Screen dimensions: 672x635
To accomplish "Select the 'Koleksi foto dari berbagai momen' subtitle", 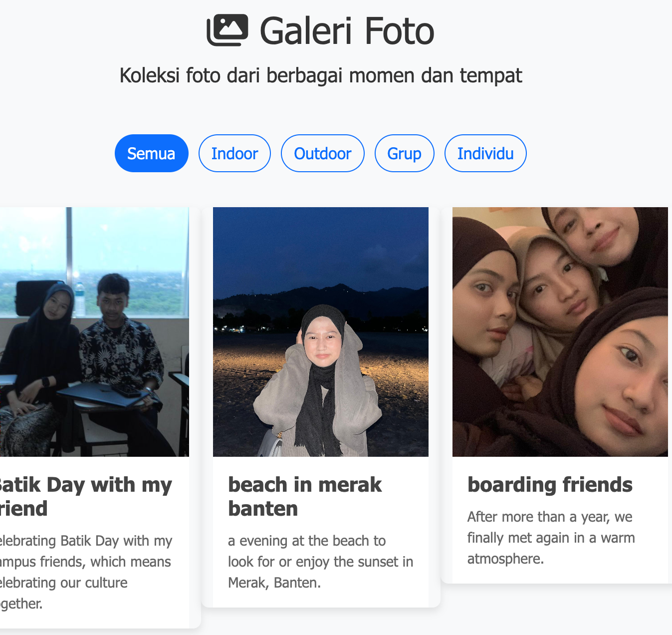I will coord(321,75).
